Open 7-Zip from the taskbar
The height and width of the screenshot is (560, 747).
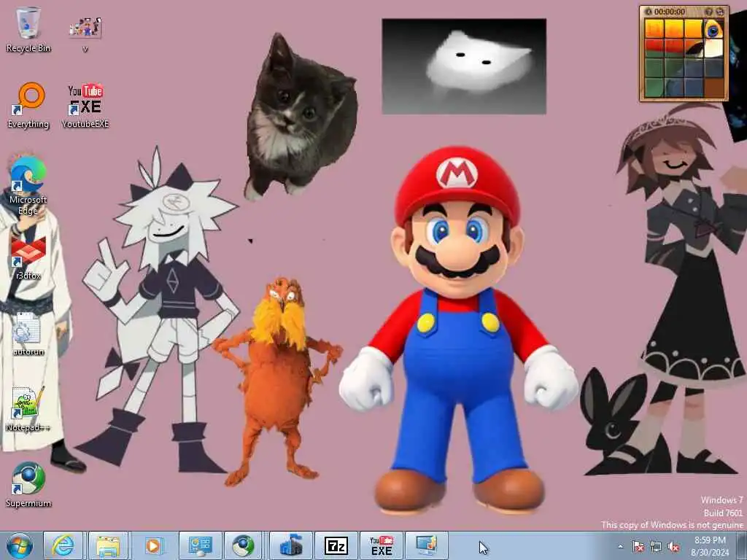coord(336,545)
